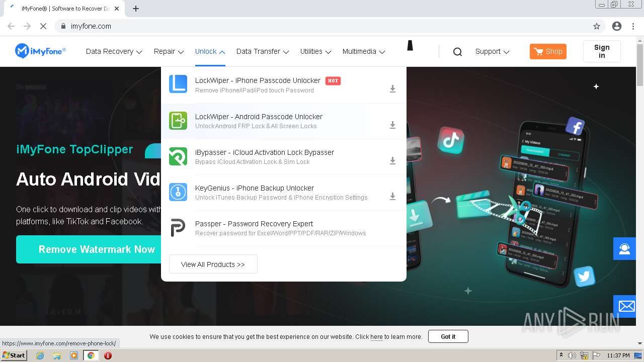Go back to the previous page
The height and width of the screenshot is (362, 644).
coord(11,26)
